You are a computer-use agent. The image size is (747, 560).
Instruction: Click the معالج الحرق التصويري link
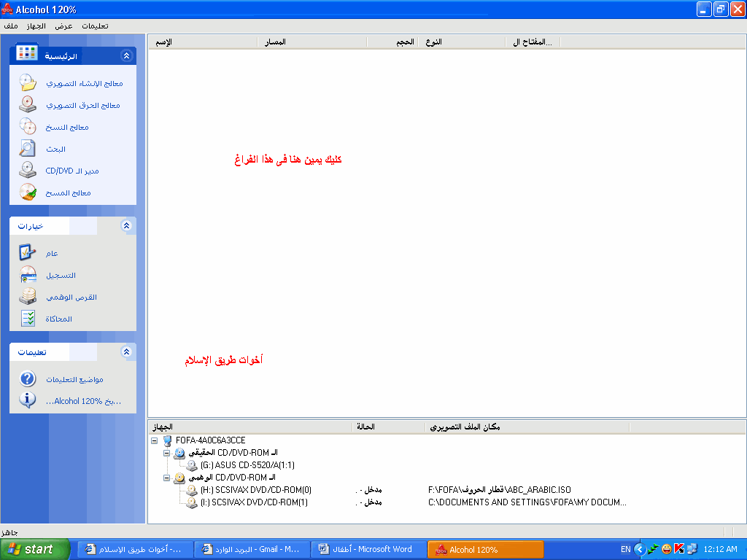(x=83, y=105)
